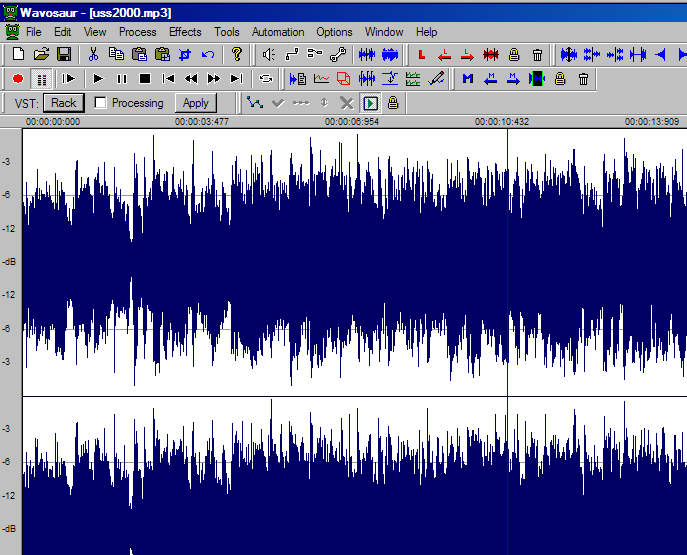This screenshot has height=555, width=687.
Task: Click the blue M add marker icon
Action: 467,78
